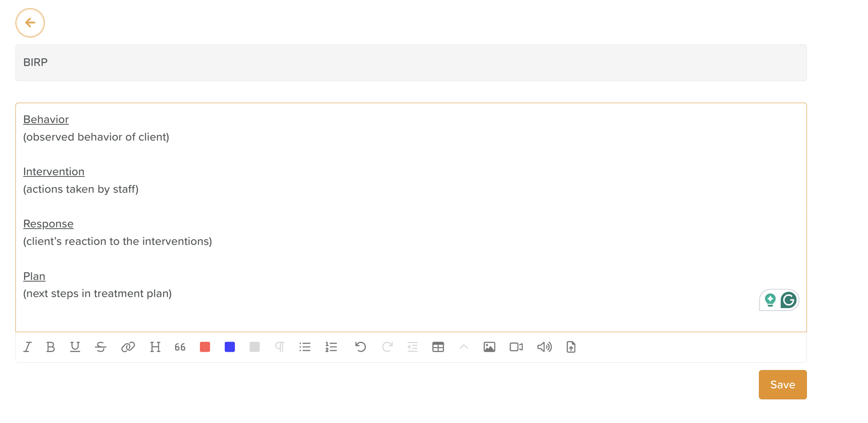The image size is (868, 423).
Task: Undo the last edit
Action: pyautogui.click(x=360, y=347)
